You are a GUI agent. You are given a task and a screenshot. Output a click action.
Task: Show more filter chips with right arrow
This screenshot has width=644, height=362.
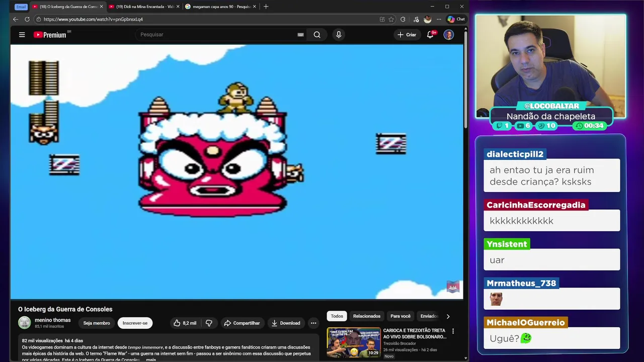point(448,316)
